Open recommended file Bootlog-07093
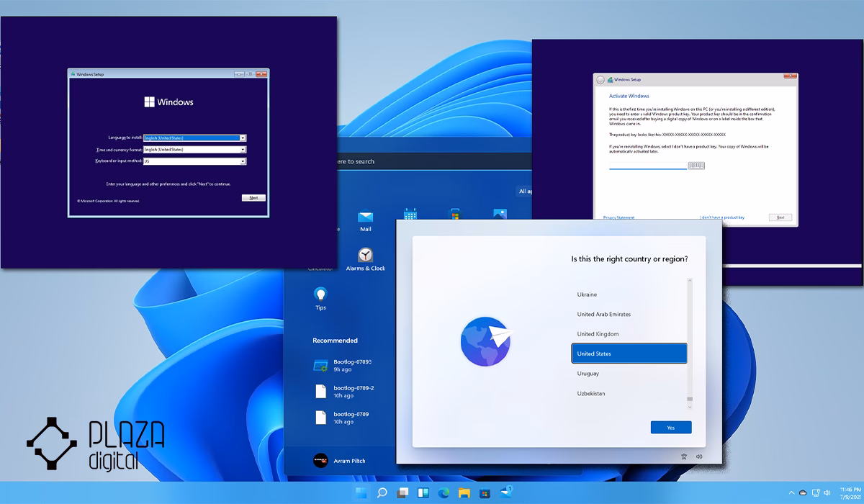Viewport: 864px width, 504px height. point(343,365)
